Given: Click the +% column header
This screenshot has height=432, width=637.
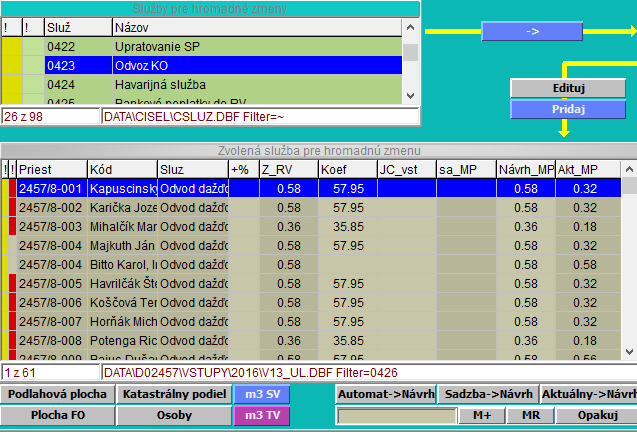Looking at the screenshot, I should click(x=244, y=169).
